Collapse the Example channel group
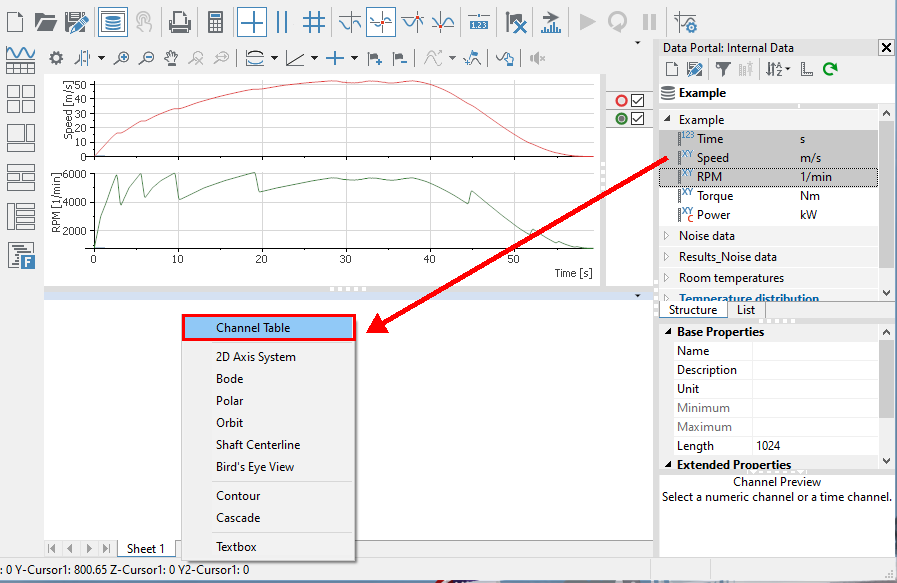 (x=668, y=119)
